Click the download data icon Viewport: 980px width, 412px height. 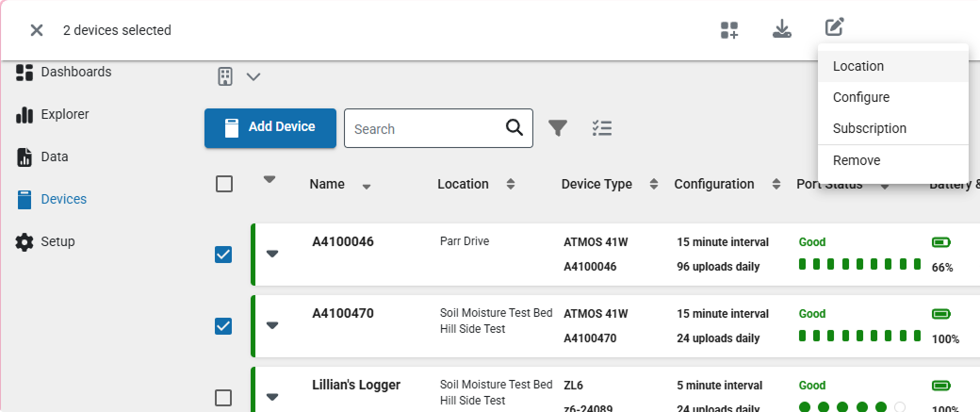coord(782,29)
